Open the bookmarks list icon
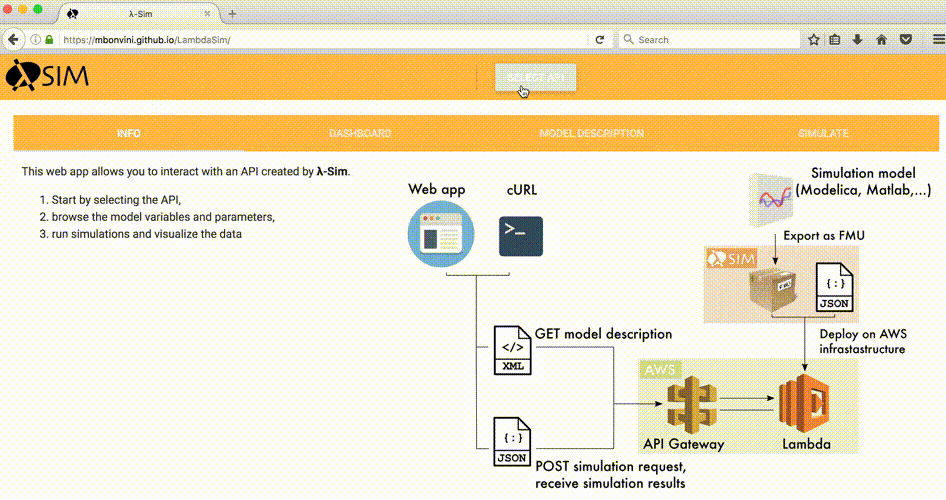The width and height of the screenshot is (946, 500). (835, 40)
